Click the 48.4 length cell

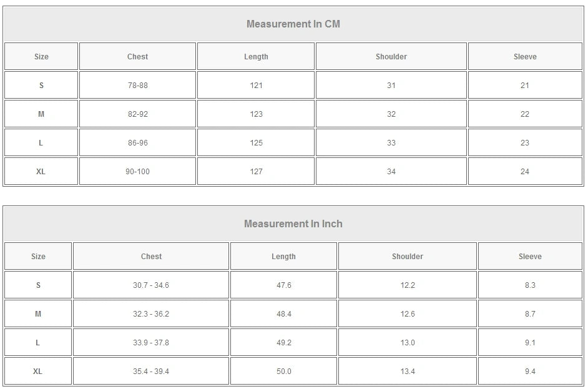pos(283,314)
